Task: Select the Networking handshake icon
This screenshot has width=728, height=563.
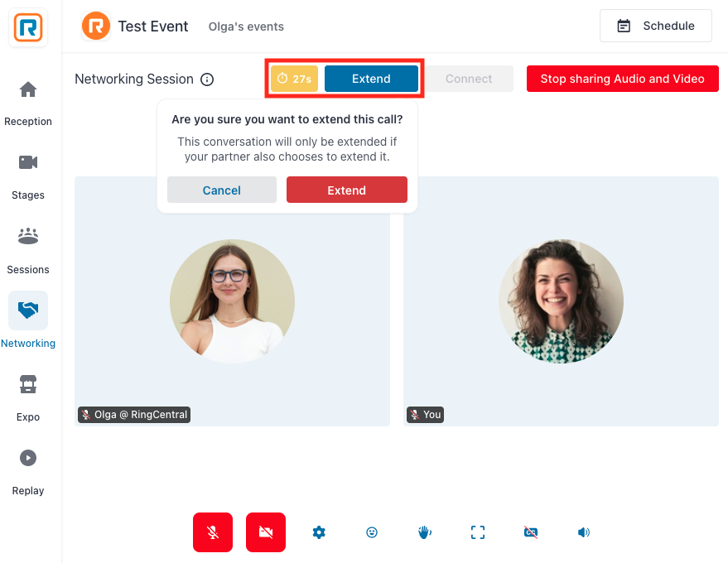Action: point(28,310)
